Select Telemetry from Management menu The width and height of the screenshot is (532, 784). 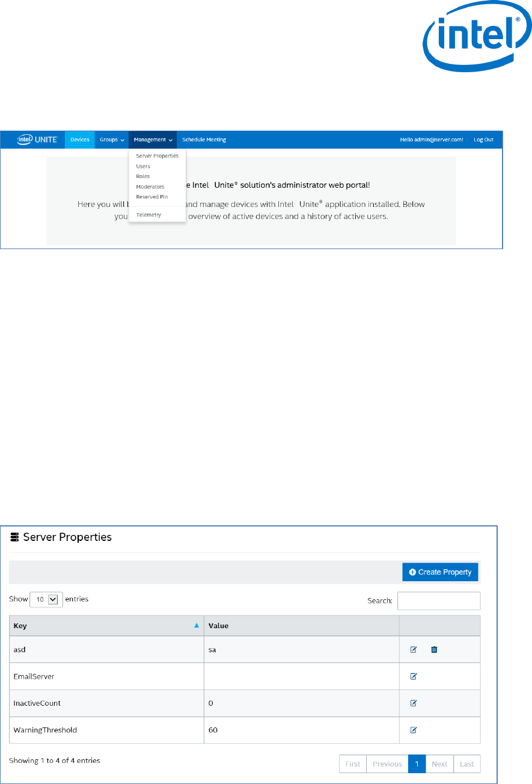[148, 215]
